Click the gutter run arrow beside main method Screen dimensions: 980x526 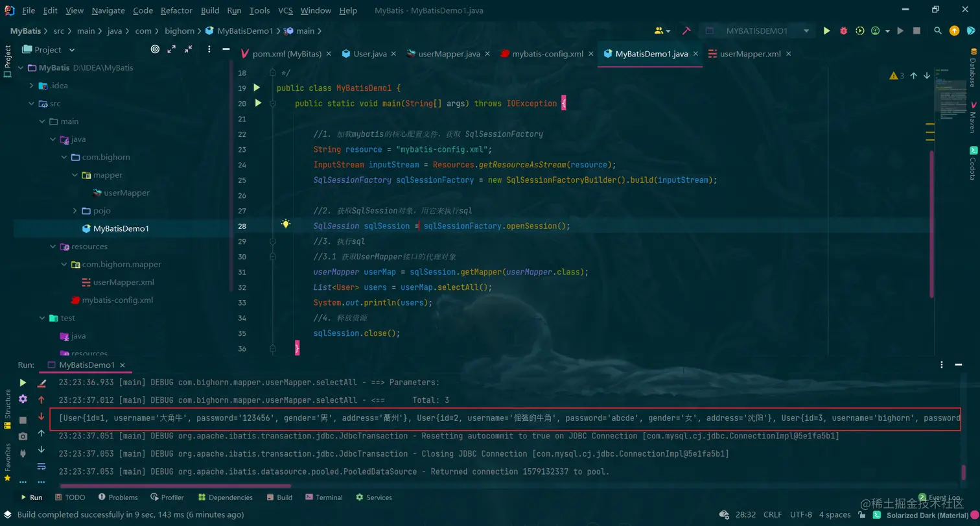(257, 103)
